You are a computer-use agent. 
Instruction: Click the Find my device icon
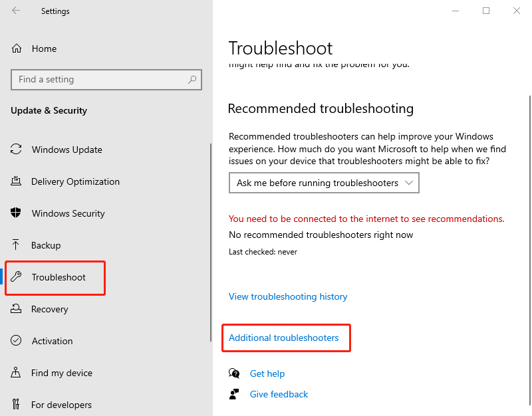tap(17, 373)
